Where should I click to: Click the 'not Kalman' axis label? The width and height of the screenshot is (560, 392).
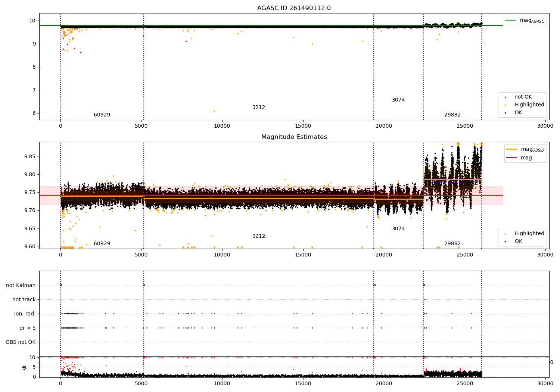(21, 286)
